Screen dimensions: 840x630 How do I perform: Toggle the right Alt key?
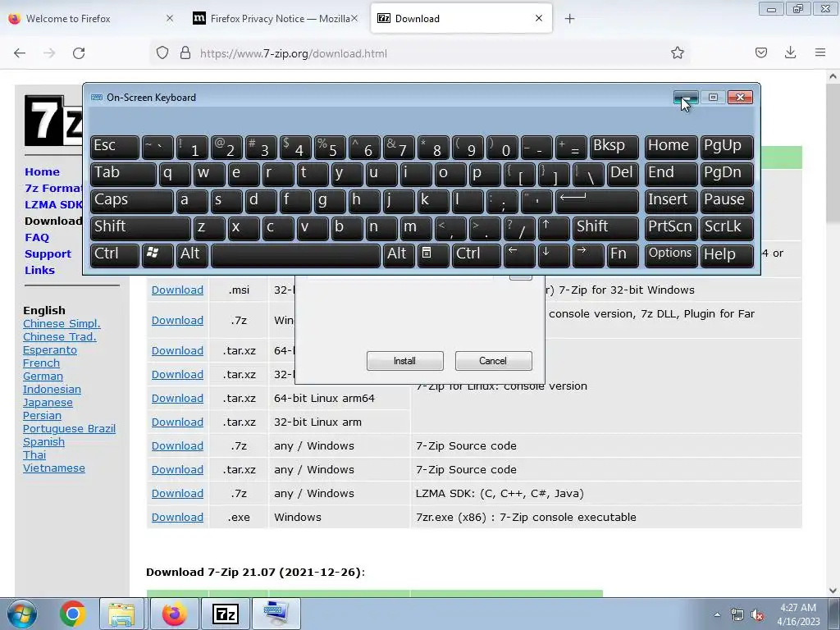click(x=399, y=254)
